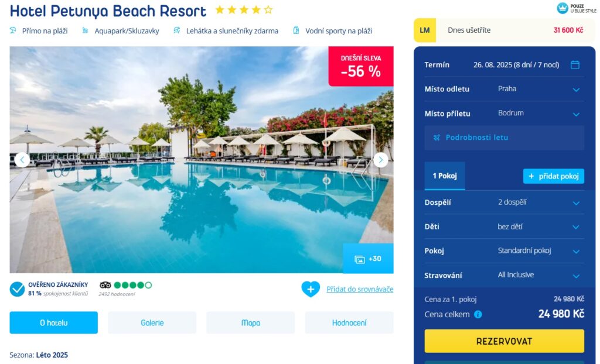The width and height of the screenshot is (600, 364).
Task: Go to the previous gallery photo arrow
Action: (22, 160)
